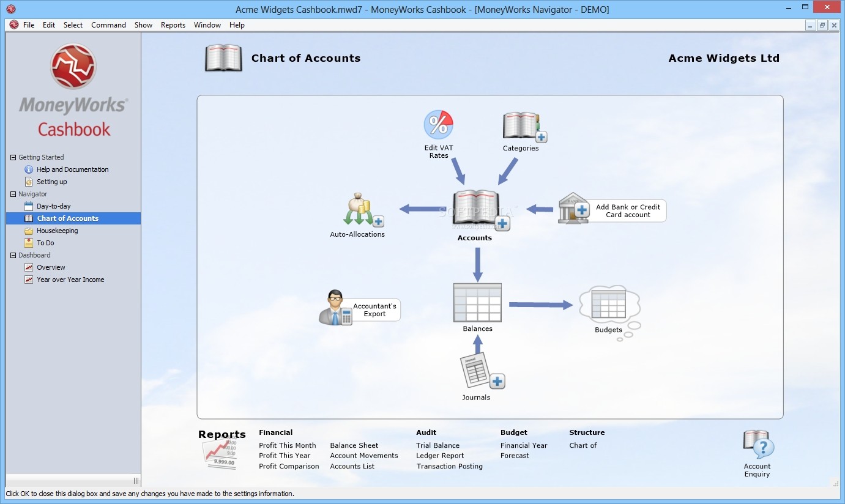Open the Select menu
The height and width of the screenshot is (504, 845).
[73, 25]
